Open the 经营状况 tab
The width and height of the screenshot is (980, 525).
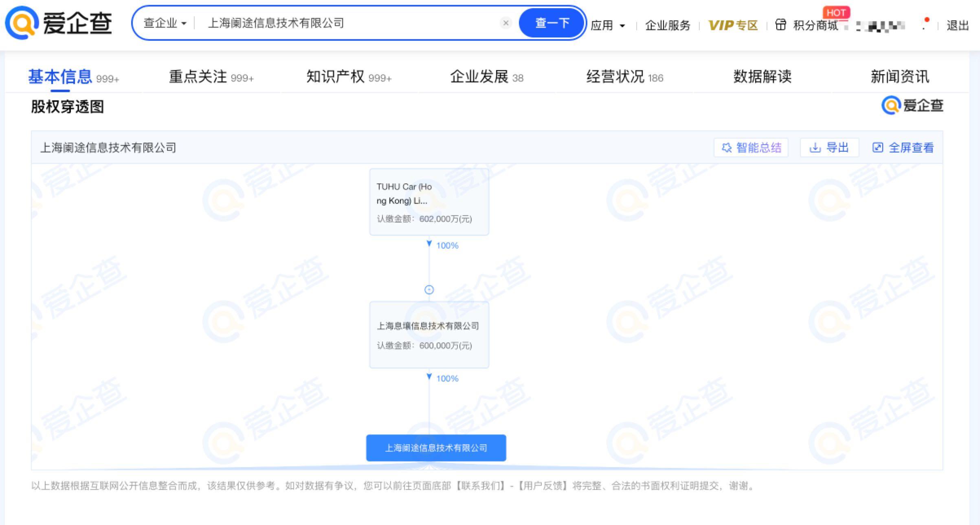(624, 77)
